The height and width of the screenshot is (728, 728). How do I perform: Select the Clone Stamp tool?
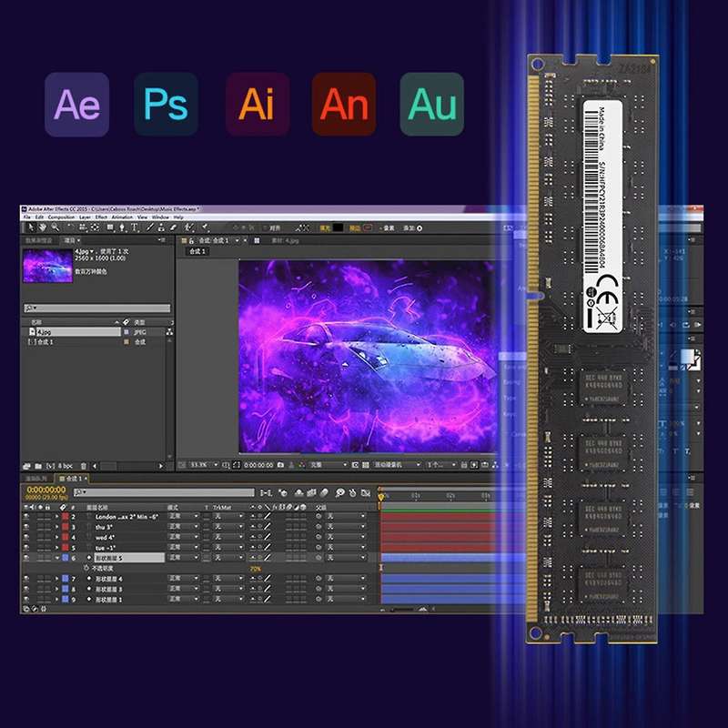point(161,227)
